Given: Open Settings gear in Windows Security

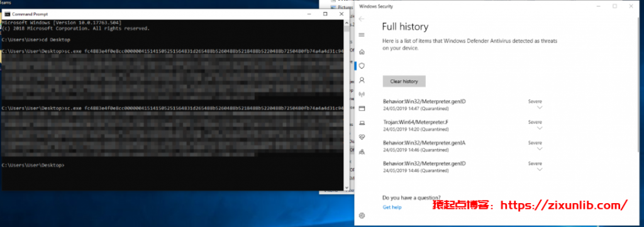Looking at the screenshot, I should [362, 216].
